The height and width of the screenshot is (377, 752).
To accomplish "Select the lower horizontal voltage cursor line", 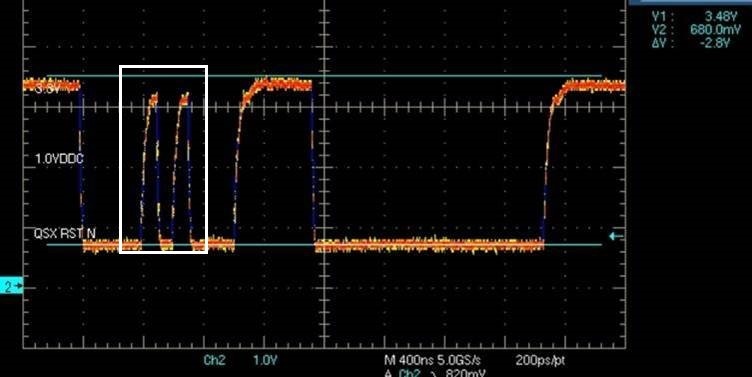I will 324,245.
